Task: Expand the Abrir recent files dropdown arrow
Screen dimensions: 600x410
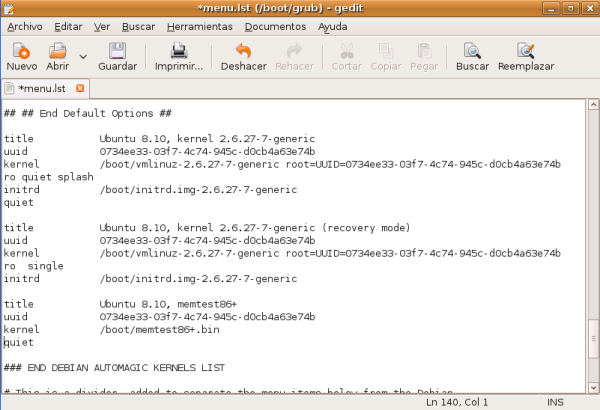Action: pyautogui.click(x=83, y=56)
